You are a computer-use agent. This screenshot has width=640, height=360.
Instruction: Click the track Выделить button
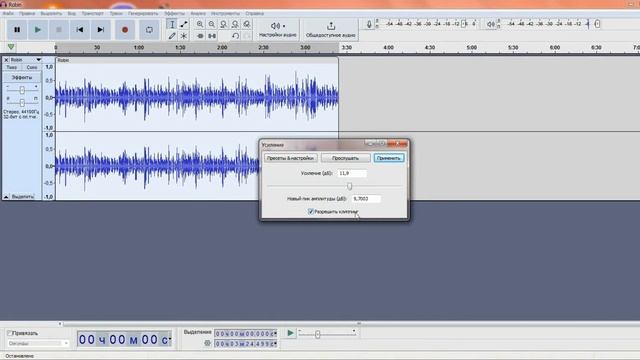click(x=23, y=197)
